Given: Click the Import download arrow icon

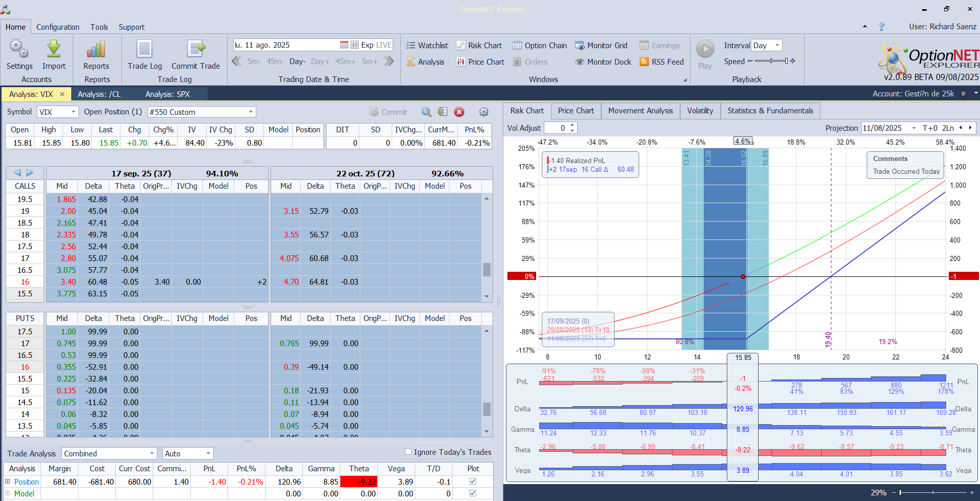Looking at the screenshot, I should [x=54, y=49].
